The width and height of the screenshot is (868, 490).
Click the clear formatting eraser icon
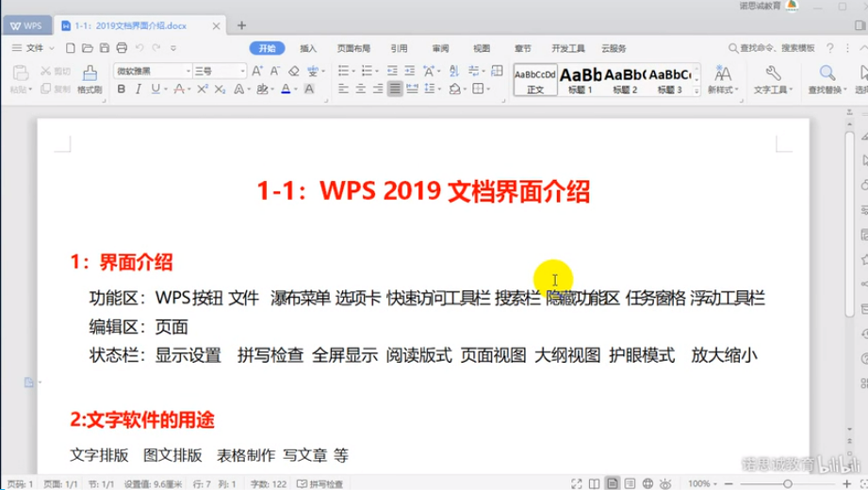[x=293, y=71]
